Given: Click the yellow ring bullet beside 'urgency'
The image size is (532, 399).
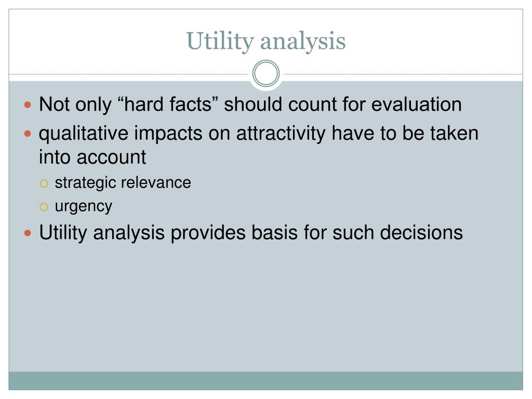Looking at the screenshot, I should [44, 207].
